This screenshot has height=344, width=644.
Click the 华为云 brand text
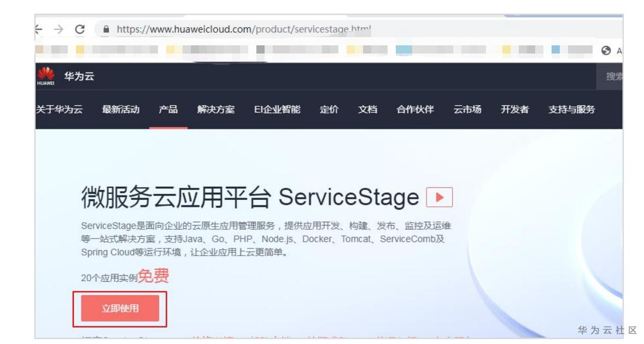tap(79, 76)
